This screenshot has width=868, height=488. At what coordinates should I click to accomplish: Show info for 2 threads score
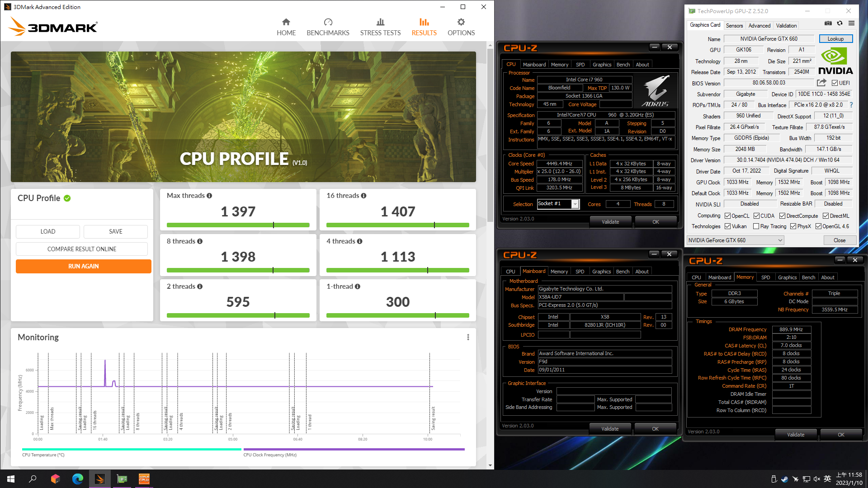[x=200, y=286]
